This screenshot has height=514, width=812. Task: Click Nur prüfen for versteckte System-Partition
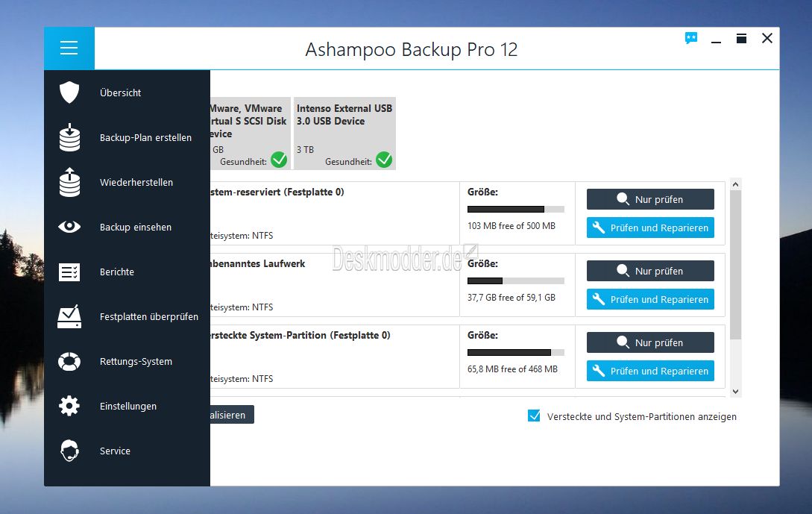650,342
